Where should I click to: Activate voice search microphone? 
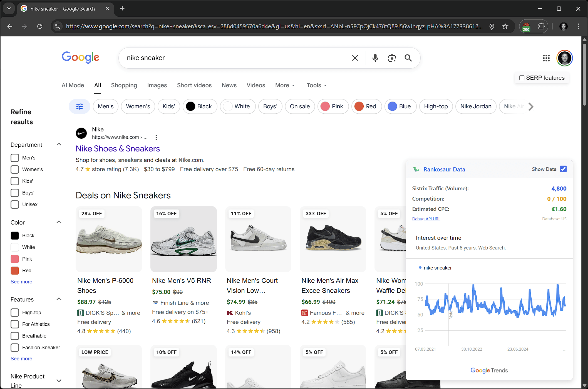(x=375, y=58)
